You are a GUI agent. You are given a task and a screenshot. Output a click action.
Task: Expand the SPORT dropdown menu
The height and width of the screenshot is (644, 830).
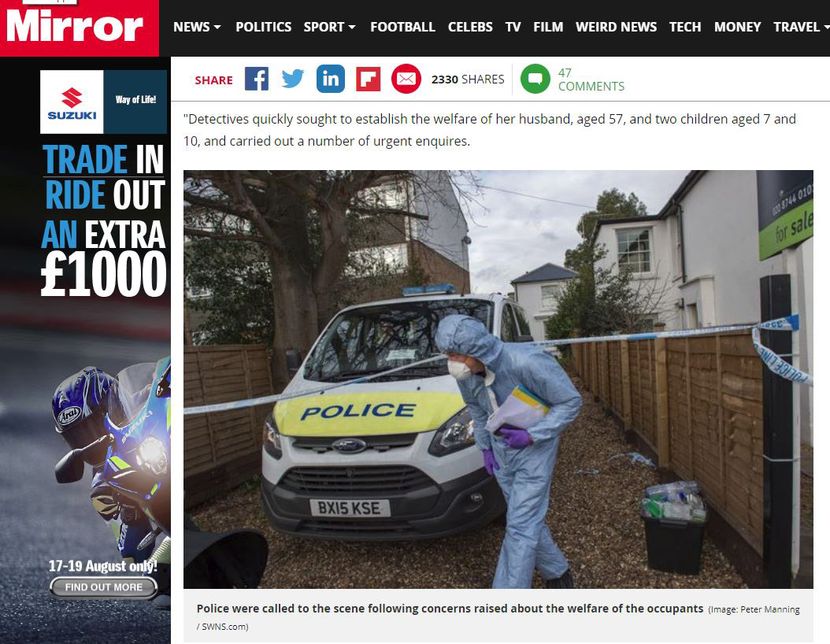[x=329, y=27]
